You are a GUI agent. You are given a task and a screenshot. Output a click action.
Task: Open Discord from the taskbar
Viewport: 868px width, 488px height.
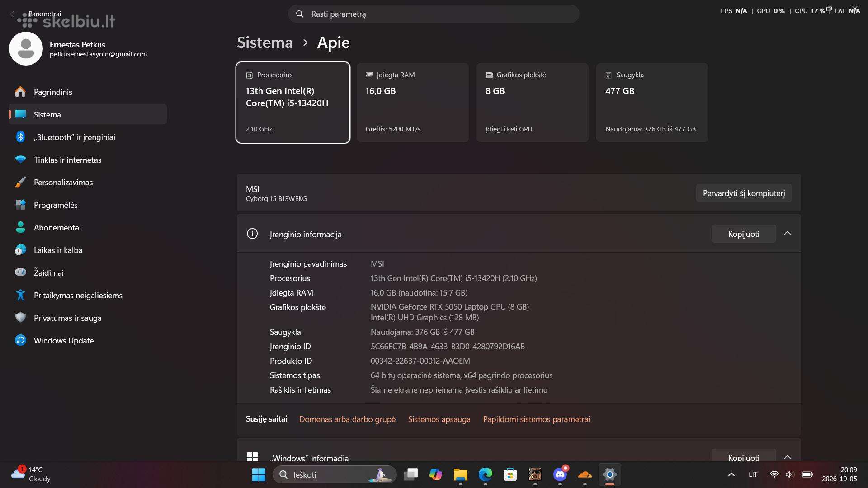[x=560, y=474]
